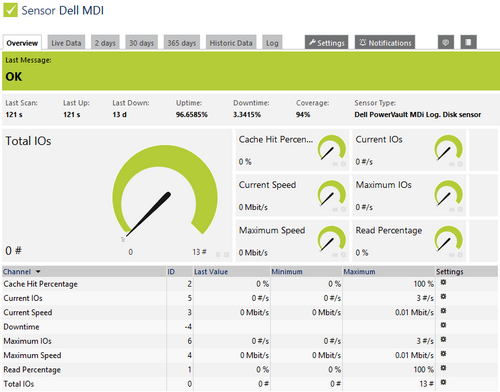Click pin icon on Current IOs gauge tile
500x392 pixels.
point(452,164)
